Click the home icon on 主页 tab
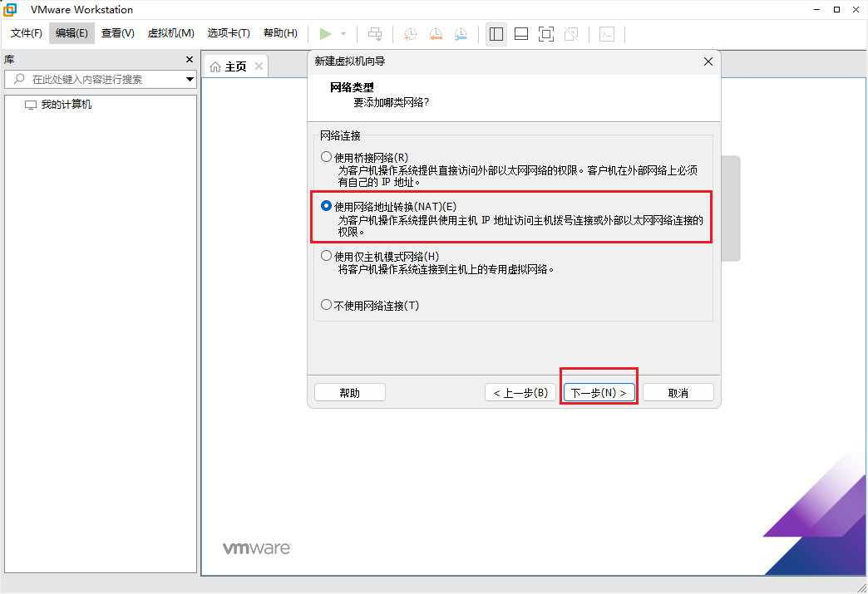Viewport: 868px width, 594px height. coord(215,67)
